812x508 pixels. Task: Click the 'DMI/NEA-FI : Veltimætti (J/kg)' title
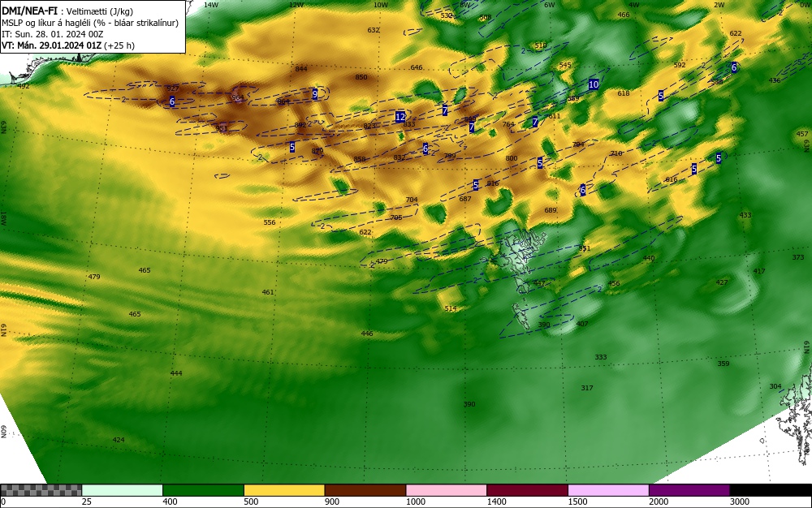(x=67, y=11)
